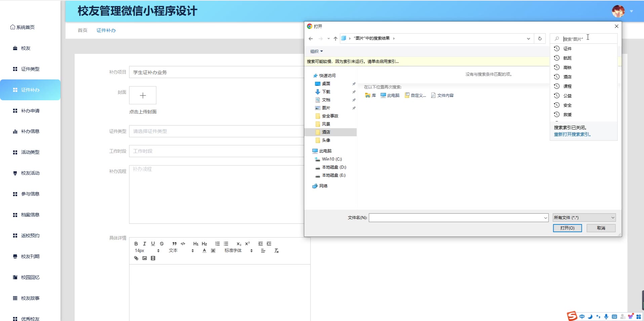Click the 打开(O) button
The image size is (644, 321).
point(567,228)
